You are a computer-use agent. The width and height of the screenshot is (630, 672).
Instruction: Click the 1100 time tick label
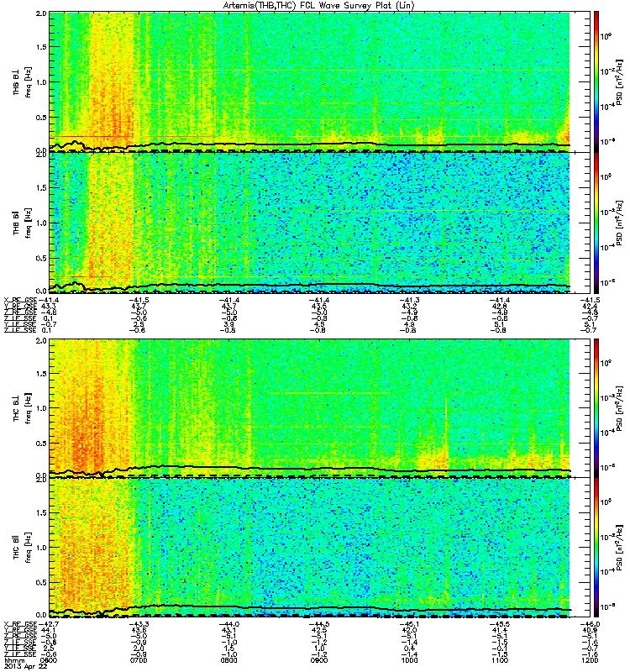(x=500, y=660)
